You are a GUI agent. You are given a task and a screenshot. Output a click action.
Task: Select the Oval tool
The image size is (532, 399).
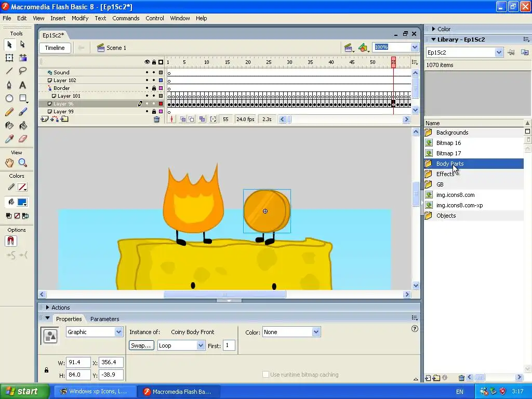tap(9, 98)
